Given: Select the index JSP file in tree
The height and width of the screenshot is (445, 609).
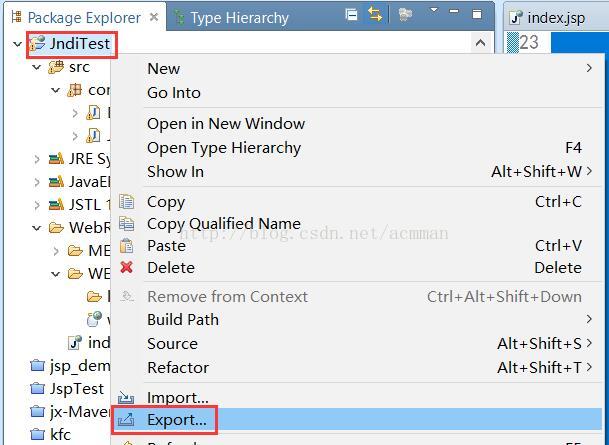Looking at the screenshot, I should (89, 343).
